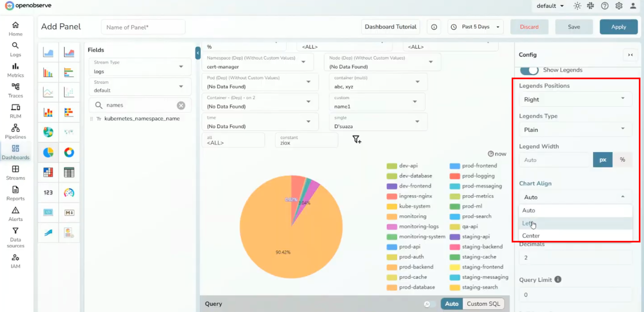Navigate to Pipelines from the sidebar
The width and height of the screenshot is (644, 312).
[15, 131]
